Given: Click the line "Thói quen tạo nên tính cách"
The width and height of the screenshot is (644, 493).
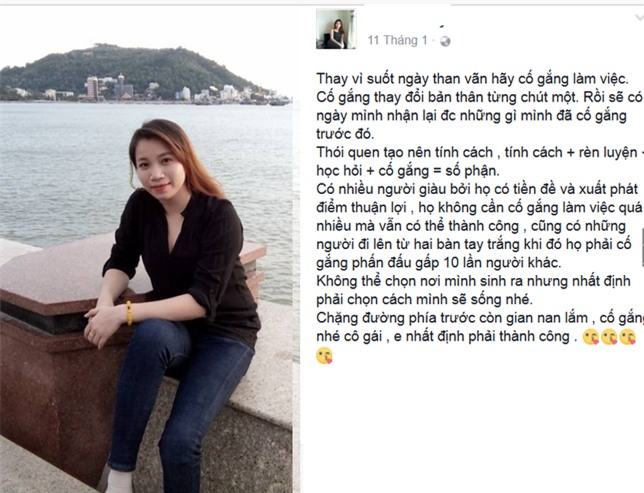Looking at the screenshot, I should pos(480,152).
